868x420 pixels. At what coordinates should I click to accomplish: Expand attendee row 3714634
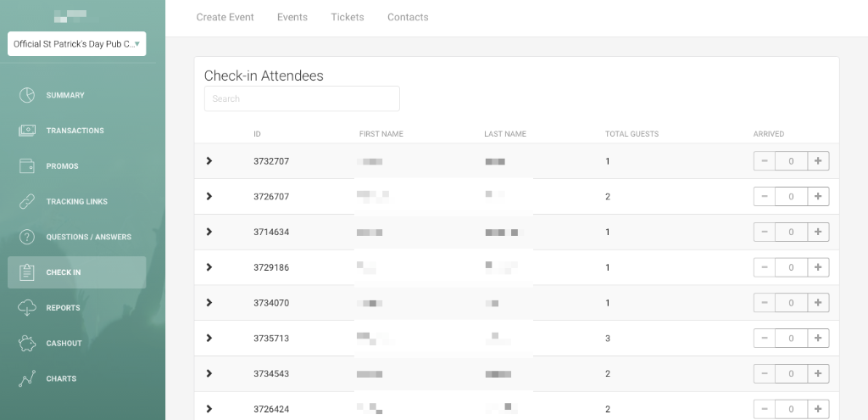coord(209,232)
